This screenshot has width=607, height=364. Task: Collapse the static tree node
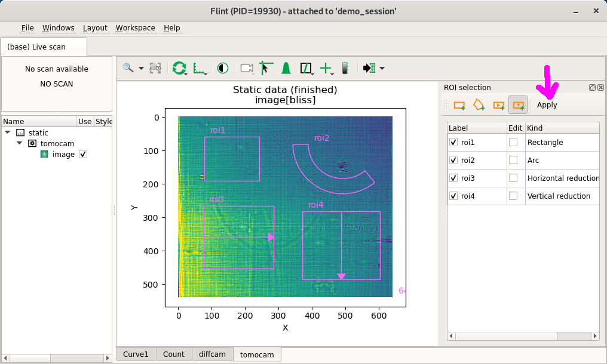point(7,132)
